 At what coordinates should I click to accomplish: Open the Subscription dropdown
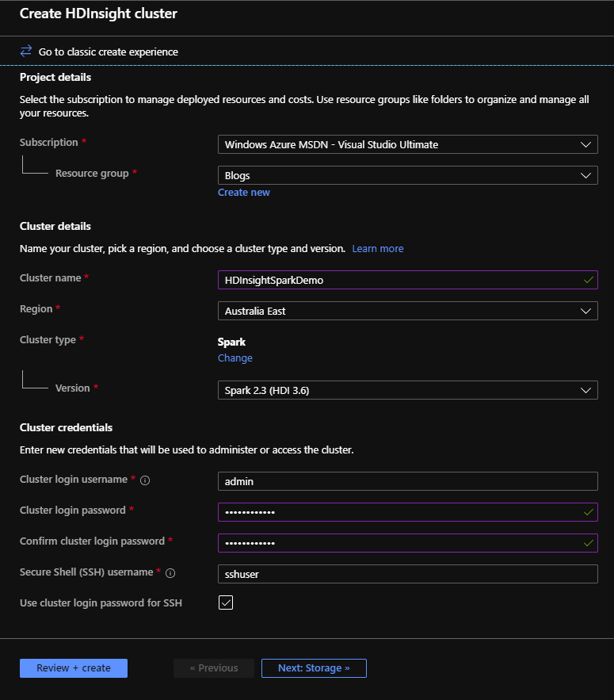pyautogui.click(x=407, y=145)
